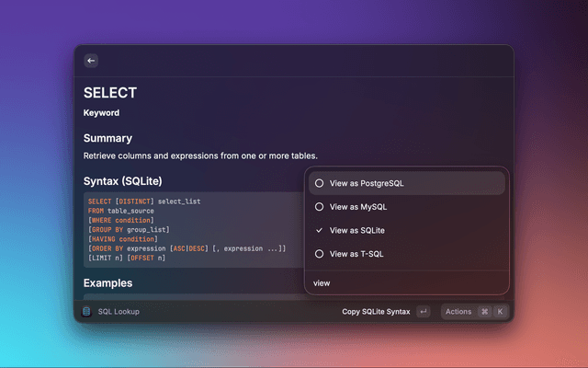Click the SQL Lookup database icon
The image size is (588, 368).
(86, 312)
